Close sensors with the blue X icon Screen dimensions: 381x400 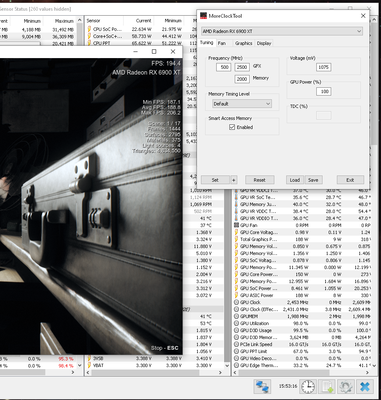365,387
